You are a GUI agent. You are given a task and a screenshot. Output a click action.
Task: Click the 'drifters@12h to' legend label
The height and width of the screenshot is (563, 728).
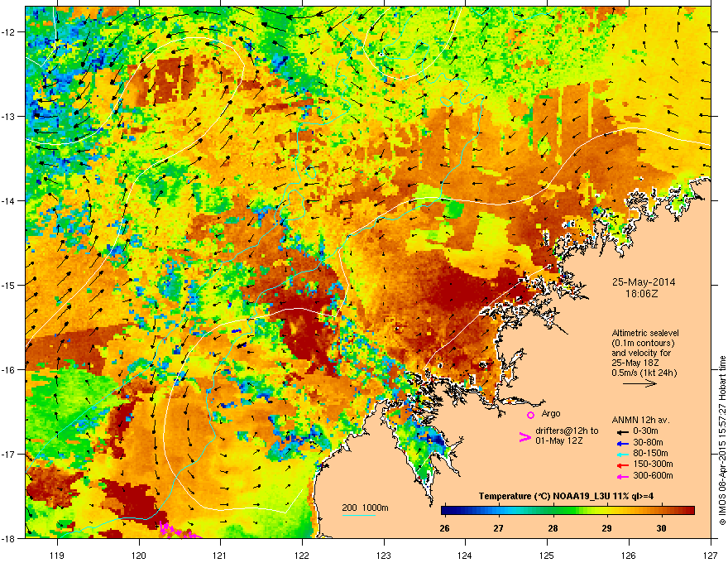click(x=567, y=431)
